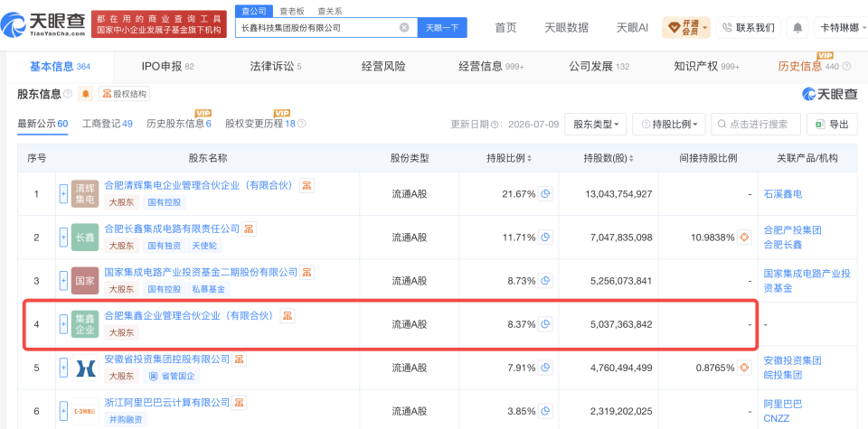
Task: Open the 合肥产投集团 related link
Action: point(792,230)
